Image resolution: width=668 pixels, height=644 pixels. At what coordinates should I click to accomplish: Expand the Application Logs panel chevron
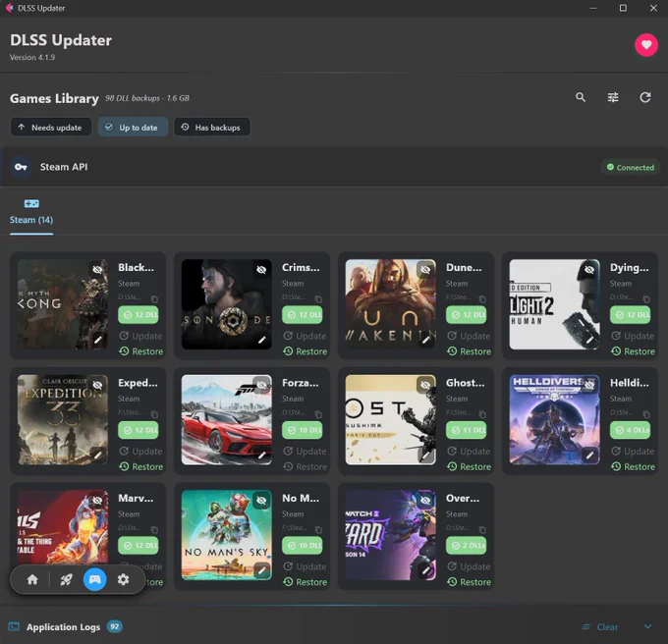[647, 626]
